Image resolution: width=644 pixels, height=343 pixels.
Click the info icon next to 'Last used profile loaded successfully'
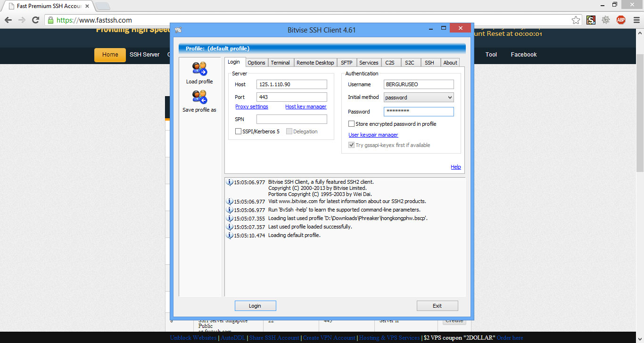pyautogui.click(x=230, y=227)
